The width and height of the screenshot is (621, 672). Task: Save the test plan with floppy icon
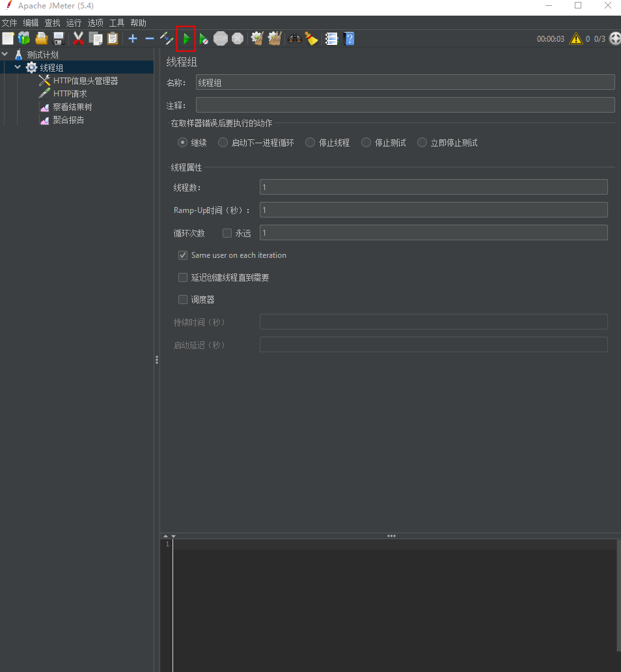(59, 38)
